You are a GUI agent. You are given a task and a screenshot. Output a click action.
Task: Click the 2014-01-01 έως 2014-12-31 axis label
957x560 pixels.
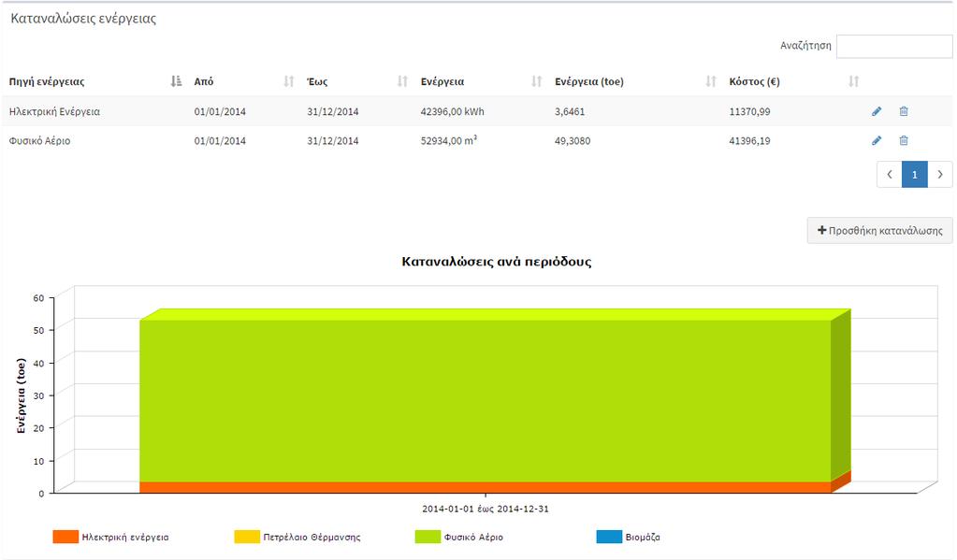pos(486,509)
